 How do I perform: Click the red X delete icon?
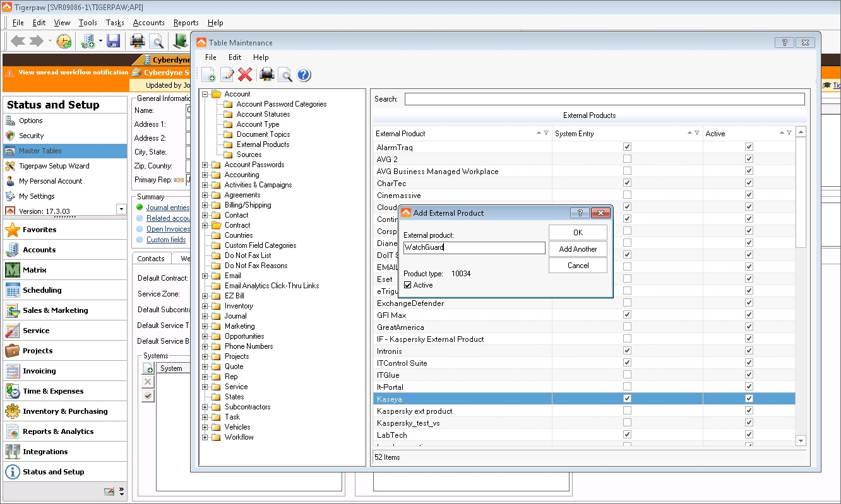pos(246,74)
